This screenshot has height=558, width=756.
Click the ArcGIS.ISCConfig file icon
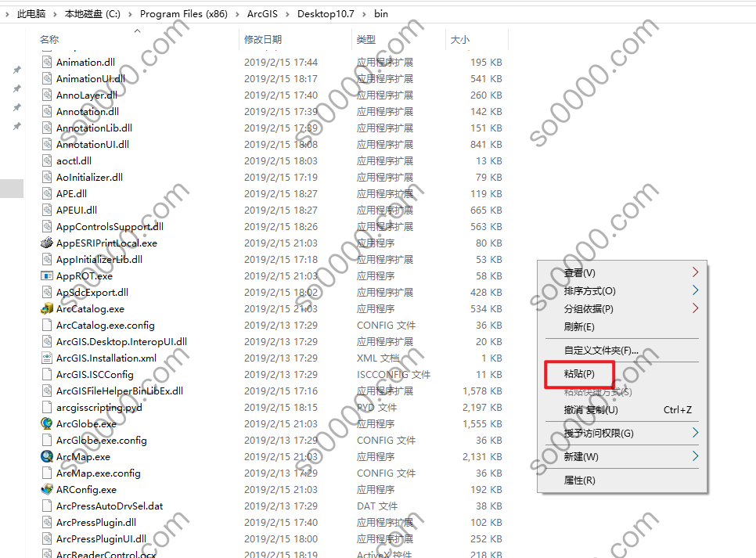(x=47, y=374)
